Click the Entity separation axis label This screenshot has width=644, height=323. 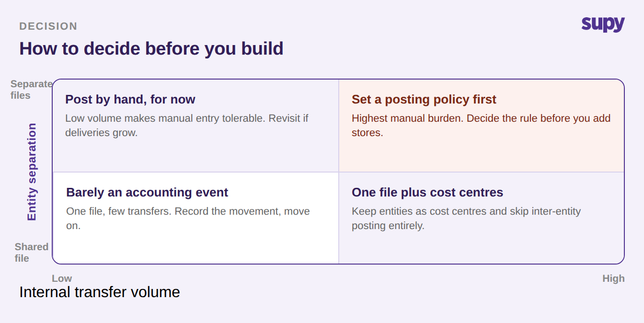click(x=32, y=172)
